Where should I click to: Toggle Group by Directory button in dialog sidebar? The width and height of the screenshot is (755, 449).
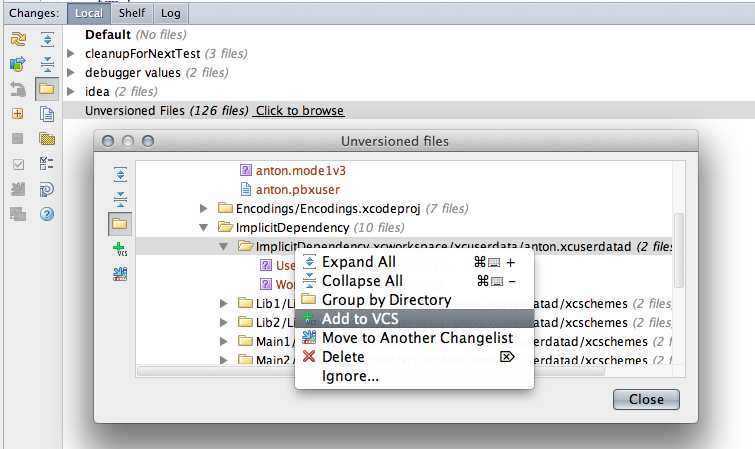(120, 224)
